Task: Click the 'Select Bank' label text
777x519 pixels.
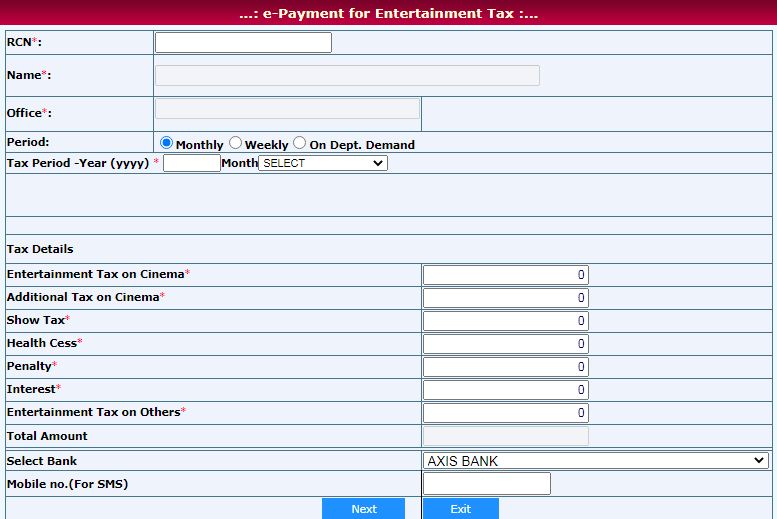Action: 42,461
